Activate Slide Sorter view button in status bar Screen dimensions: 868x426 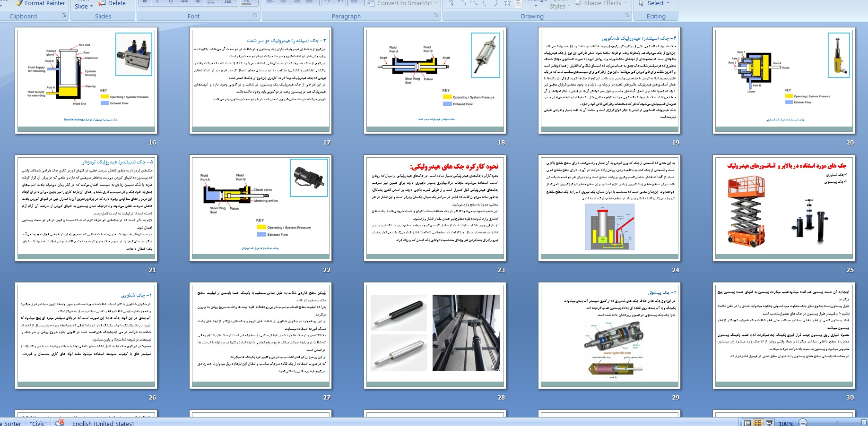758,423
